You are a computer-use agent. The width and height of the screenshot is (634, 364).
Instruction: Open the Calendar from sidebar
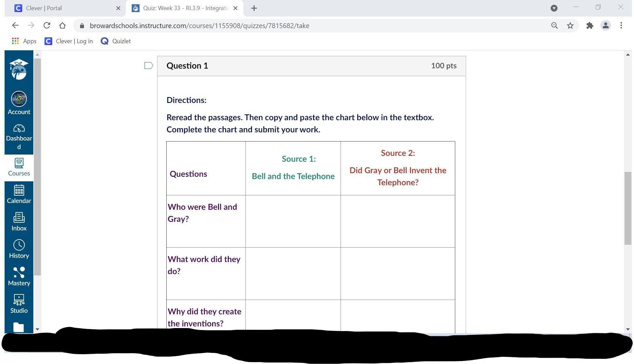[x=19, y=194]
